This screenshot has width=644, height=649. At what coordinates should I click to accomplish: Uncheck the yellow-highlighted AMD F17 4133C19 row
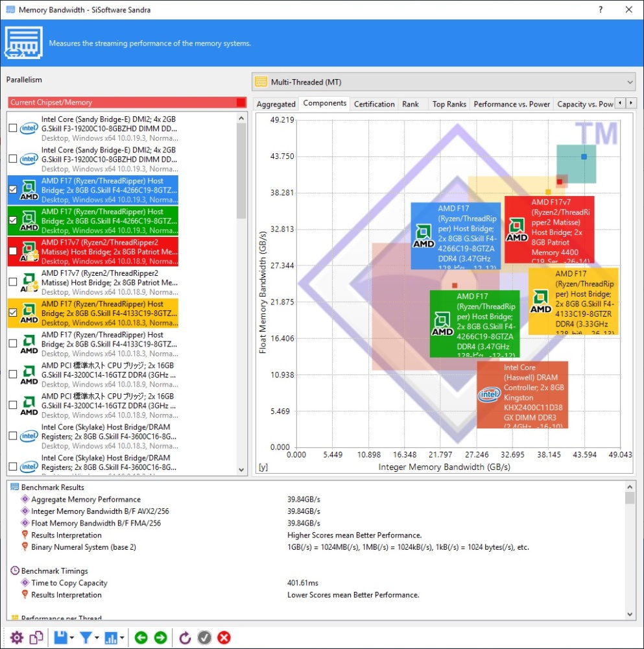coord(13,313)
